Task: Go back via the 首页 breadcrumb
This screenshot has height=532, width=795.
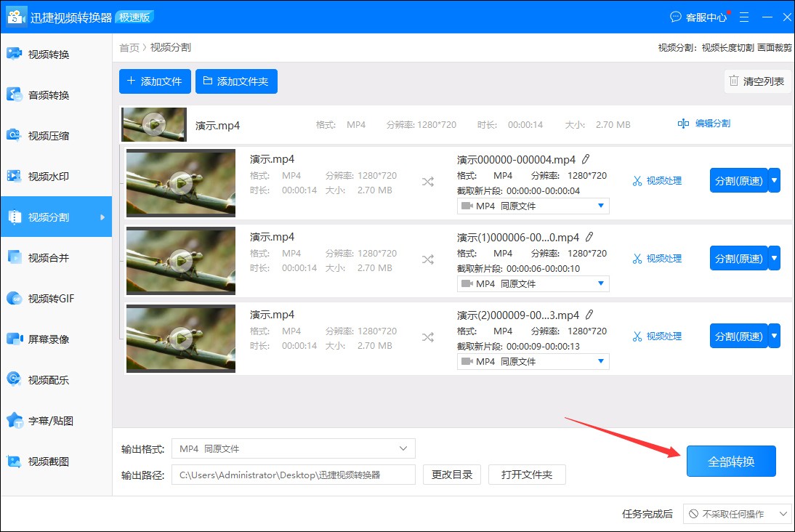Action: [x=129, y=47]
